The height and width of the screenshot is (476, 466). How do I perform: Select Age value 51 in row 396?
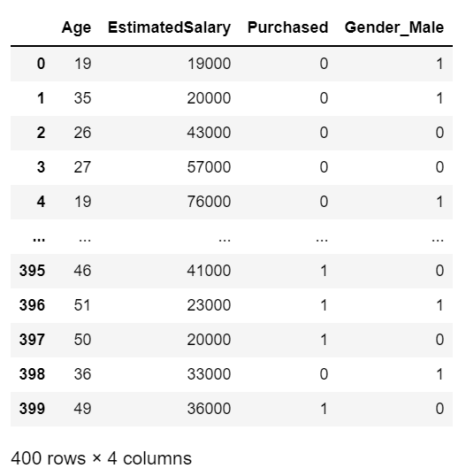[x=82, y=305]
